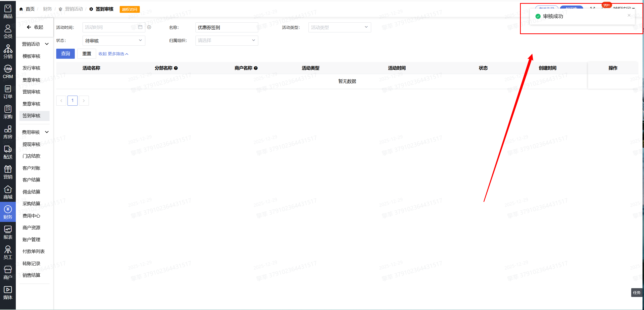644x310 pixels.
Task: Click the 重置 reset button
Action: tap(87, 54)
